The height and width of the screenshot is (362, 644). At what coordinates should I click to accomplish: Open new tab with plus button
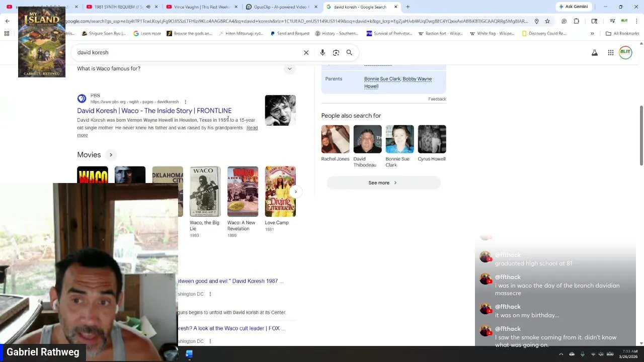pos(408,7)
